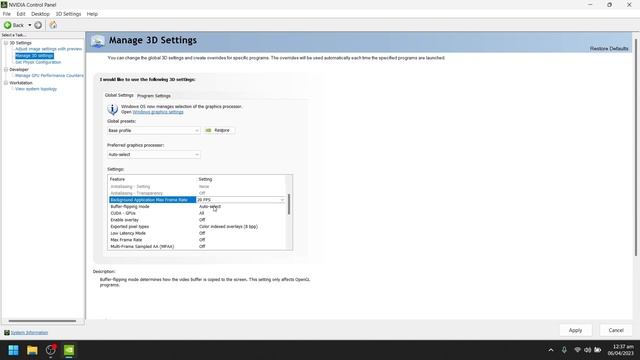Click the NVIDIA title bar logo icon

[4, 4]
